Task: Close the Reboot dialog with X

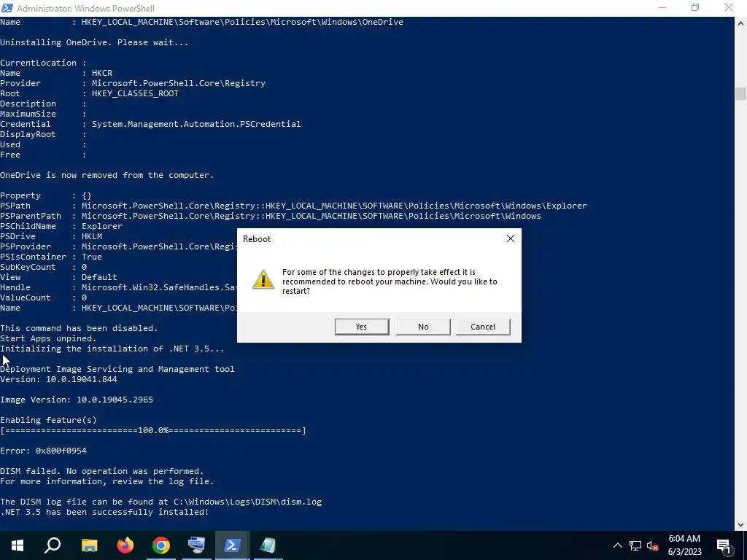Action: click(x=510, y=238)
